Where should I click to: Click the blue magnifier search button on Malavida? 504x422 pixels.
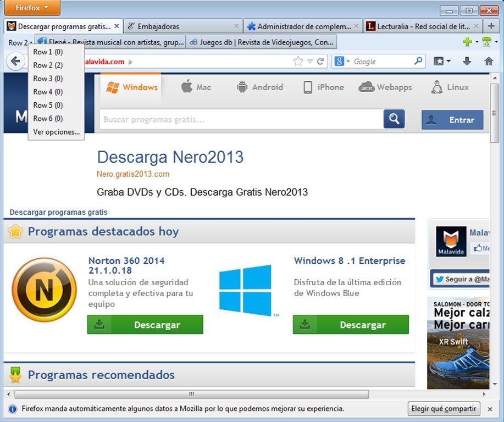coord(394,119)
